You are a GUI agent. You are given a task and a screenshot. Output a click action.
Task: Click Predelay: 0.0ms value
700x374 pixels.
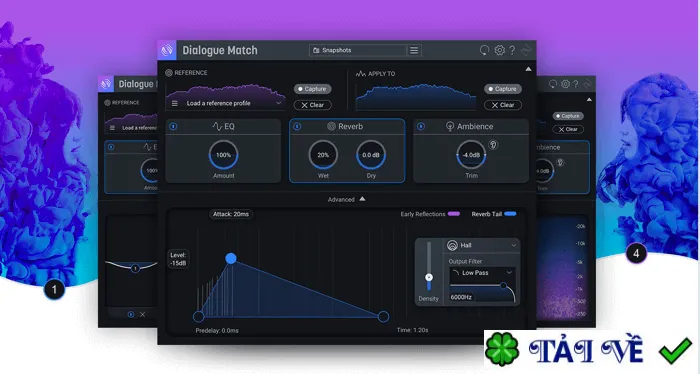[217, 331]
